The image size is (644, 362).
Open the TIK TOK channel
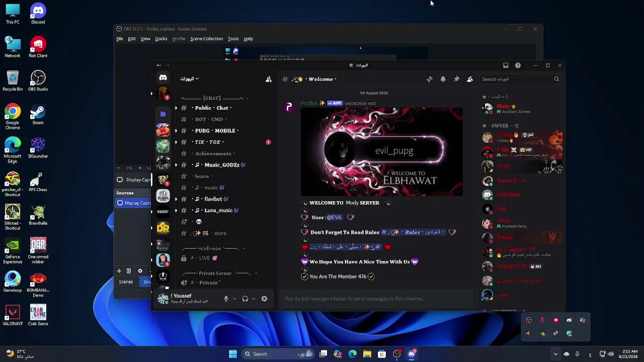(x=224, y=142)
